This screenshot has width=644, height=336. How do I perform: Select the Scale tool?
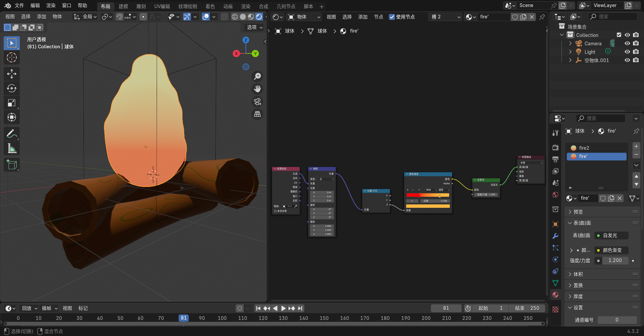click(x=12, y=103)
